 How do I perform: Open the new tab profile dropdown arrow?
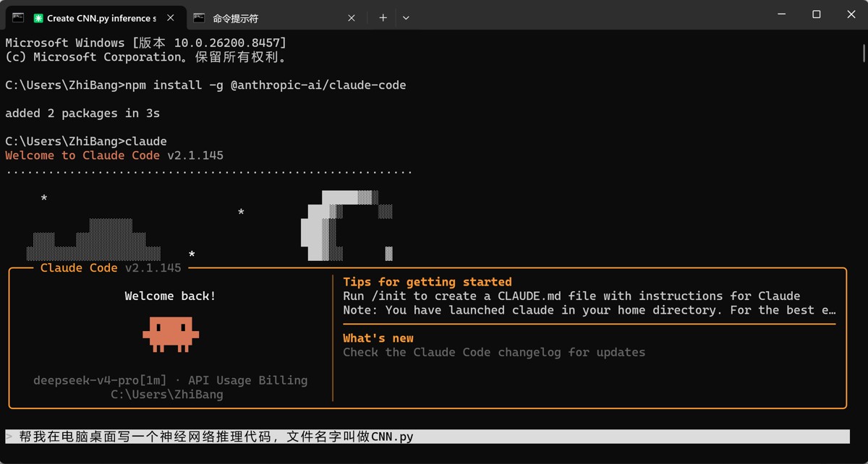click(x=406, y=18)
